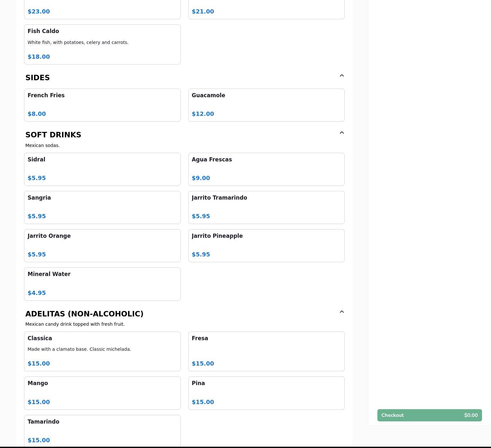Pick the Sangria soda card
This screenshot has width=491, height=448.
pos(102,207)
